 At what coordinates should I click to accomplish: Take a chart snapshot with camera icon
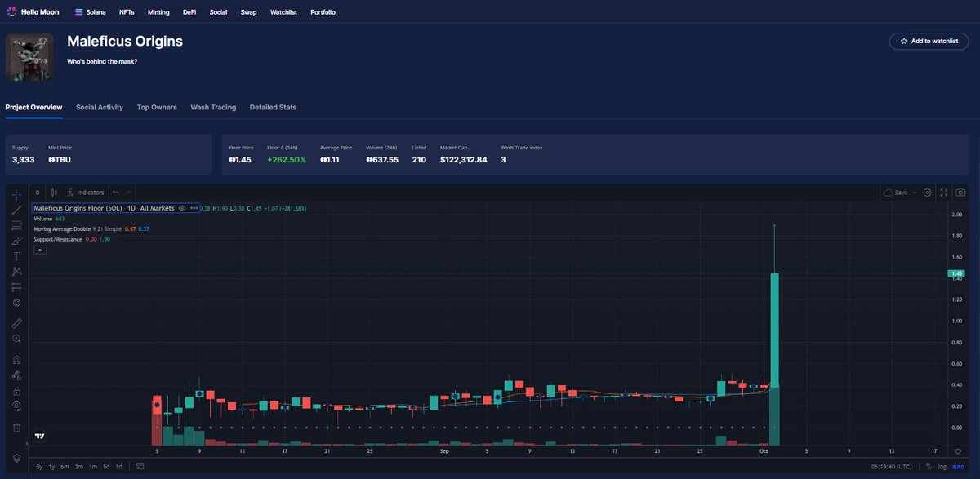click(960, 193)
